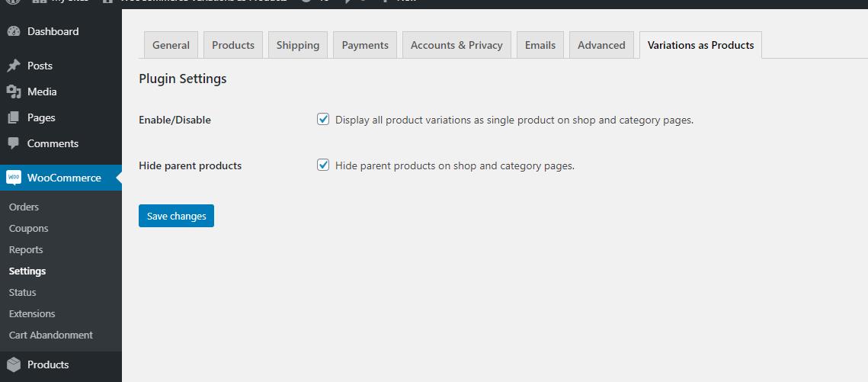This screenshot has width=868, height=382.
Task: Open WooCommerce Extensions page
Action: coord(32,313)
